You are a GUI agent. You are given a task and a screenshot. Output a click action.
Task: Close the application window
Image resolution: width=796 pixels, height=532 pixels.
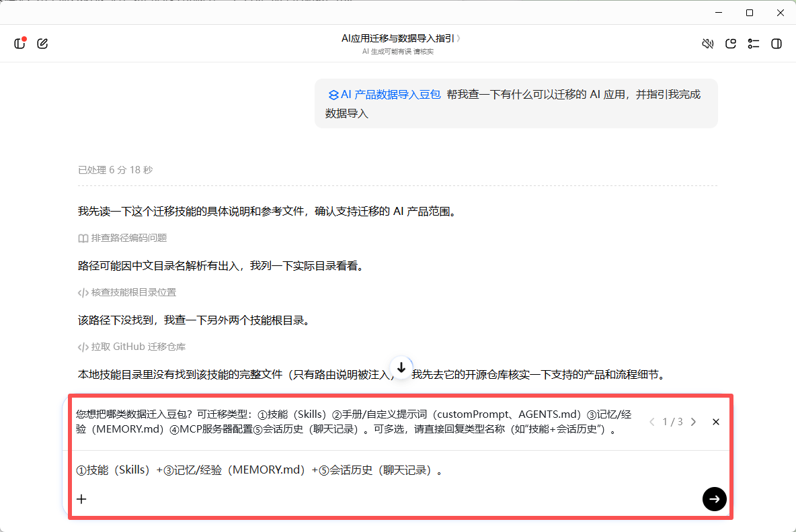click(x=781, y=13)
